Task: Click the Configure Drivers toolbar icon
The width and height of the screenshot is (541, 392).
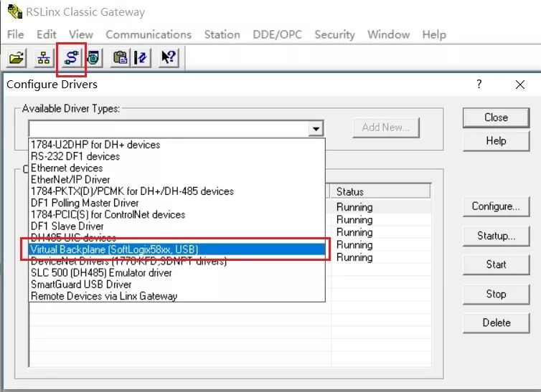Action: tap(71, 57)
